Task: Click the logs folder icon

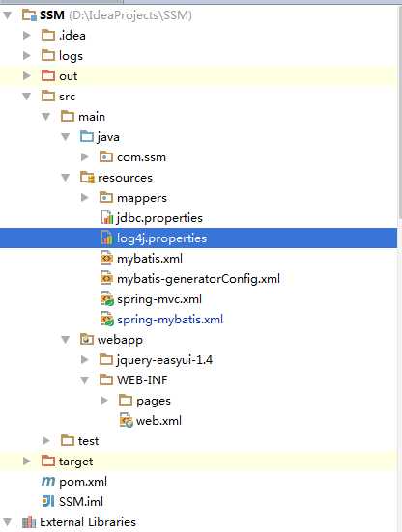Action: (48, 55)
